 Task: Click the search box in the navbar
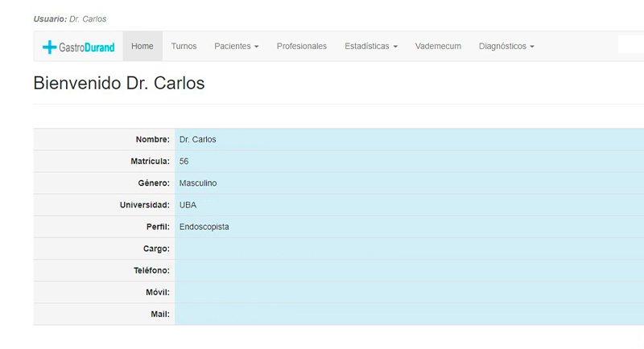point(630,45)
